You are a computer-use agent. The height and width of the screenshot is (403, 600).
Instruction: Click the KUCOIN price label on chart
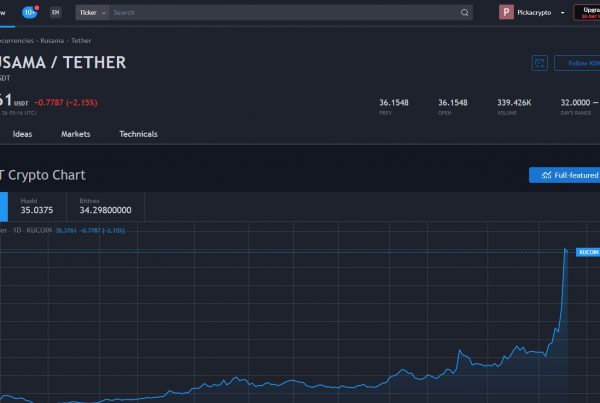[x=588, y=252]
